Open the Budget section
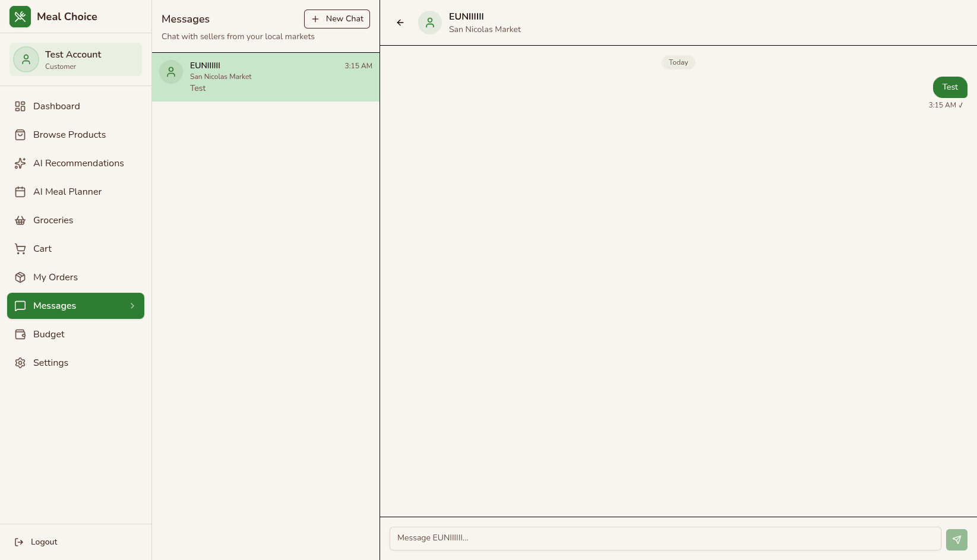 pyautogui.click(x=49, y=334)
